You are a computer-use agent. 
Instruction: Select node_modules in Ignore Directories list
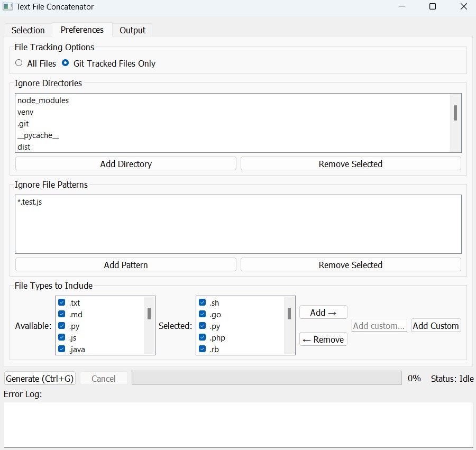[x=232, y=100]
